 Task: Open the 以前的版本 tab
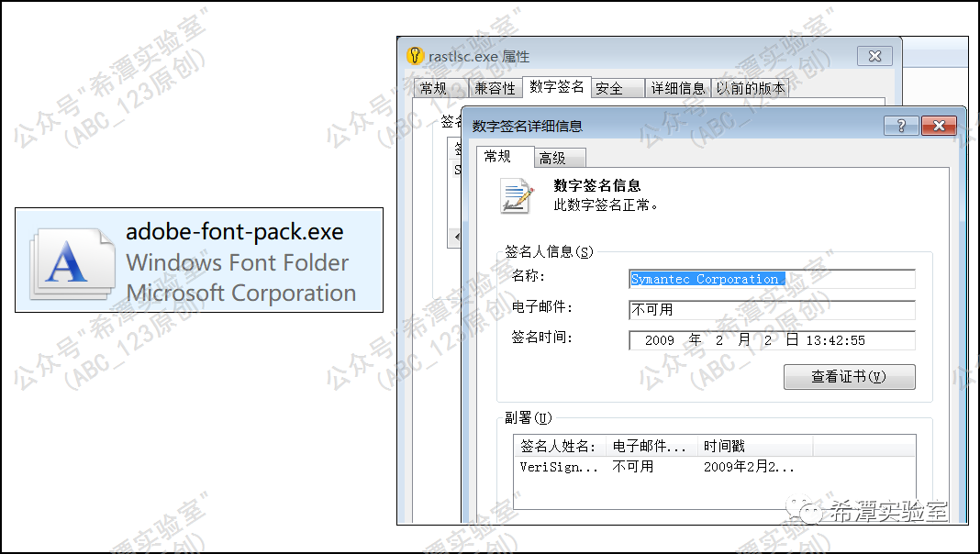(x=751, y=89)
